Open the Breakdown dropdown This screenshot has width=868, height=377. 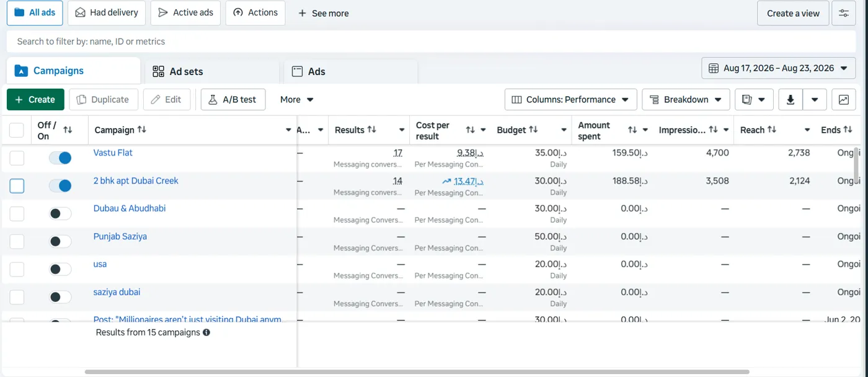click(686, 99)
